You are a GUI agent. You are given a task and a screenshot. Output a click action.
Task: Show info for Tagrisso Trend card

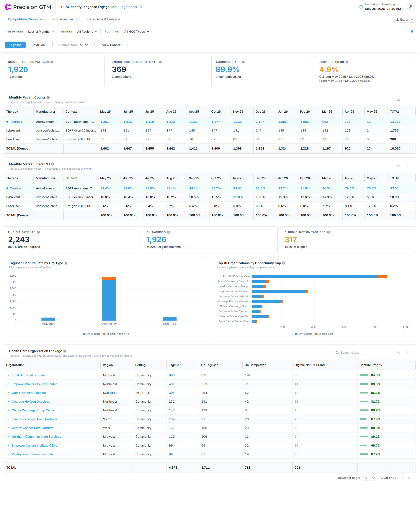coord(347,62)
